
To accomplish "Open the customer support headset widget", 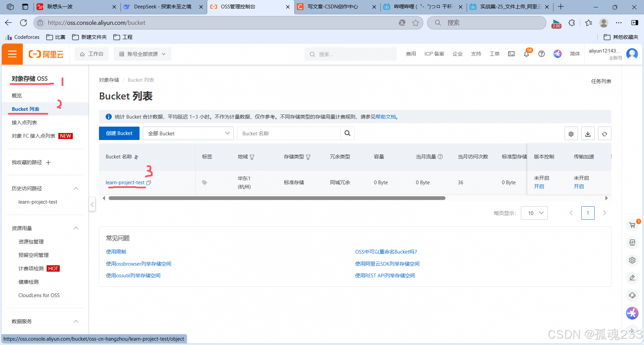I will [x=632, y=295].
